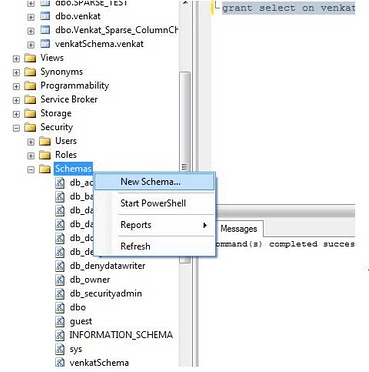Viewport: 369px width, 372px height.
Task: Select the Roles folder label
Action: click(x=66, y=155)
